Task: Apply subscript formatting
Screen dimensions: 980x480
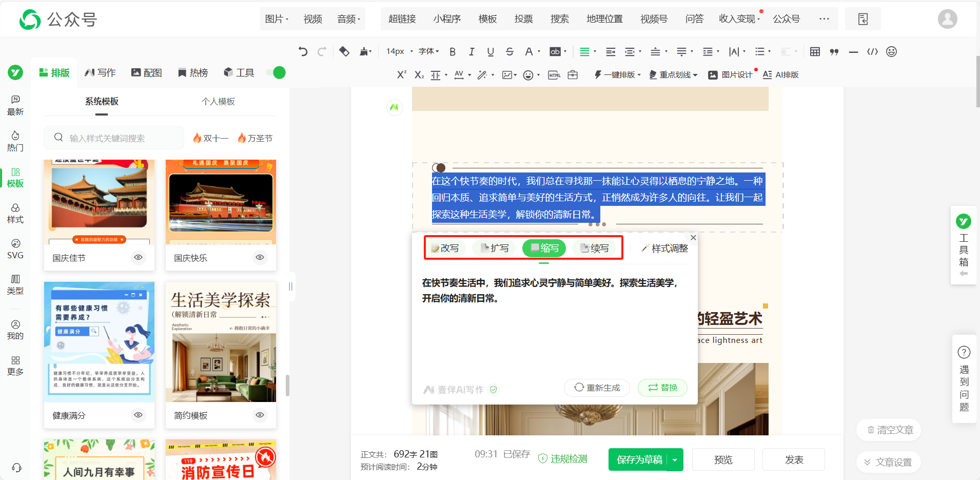Action: tap(419, 75)
